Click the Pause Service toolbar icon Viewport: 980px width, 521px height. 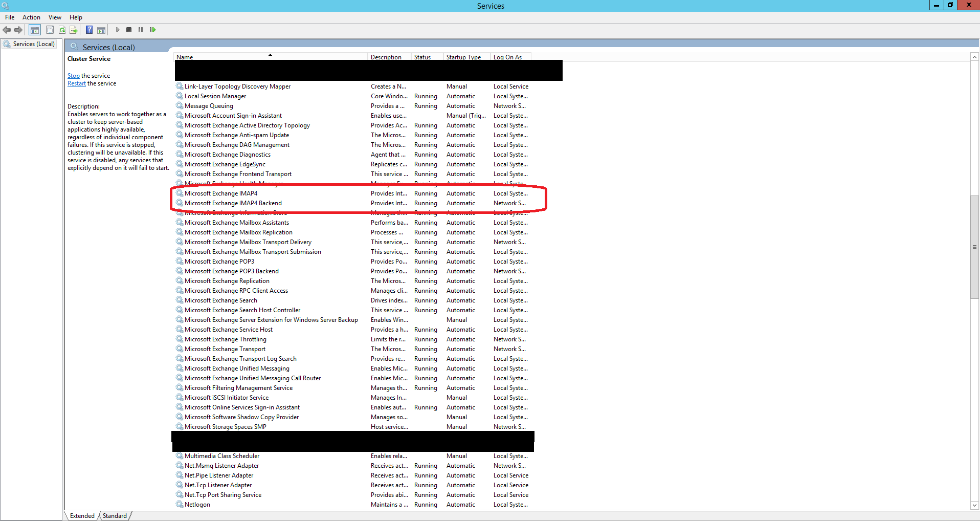pyautogui.click(x=141, y=30)
